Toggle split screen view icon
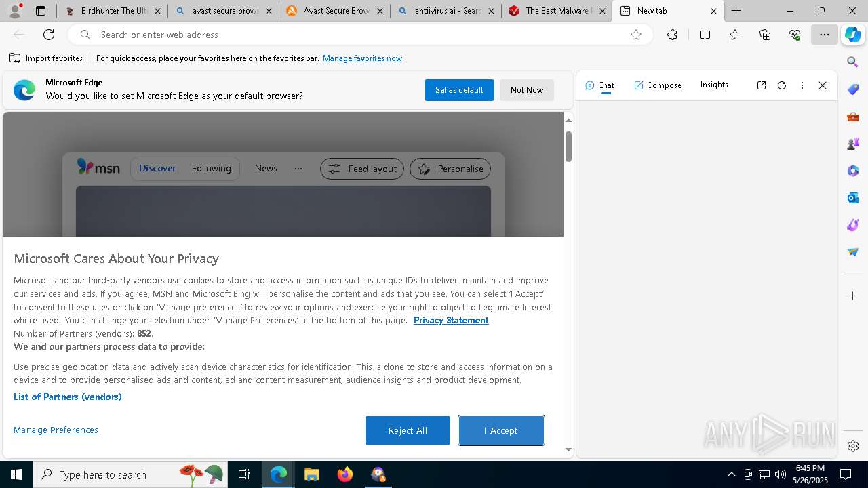Viewport: 868px width, 488px height. point(705,35)
